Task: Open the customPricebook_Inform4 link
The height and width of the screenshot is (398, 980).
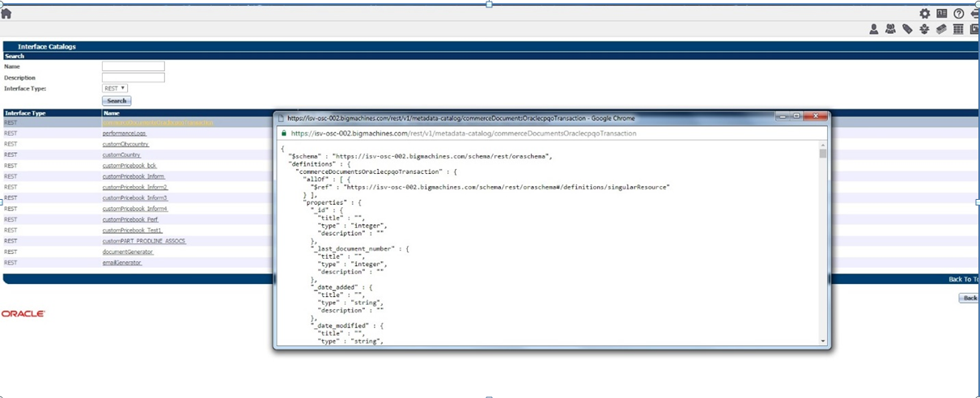Action: click(x=135, y=209)
